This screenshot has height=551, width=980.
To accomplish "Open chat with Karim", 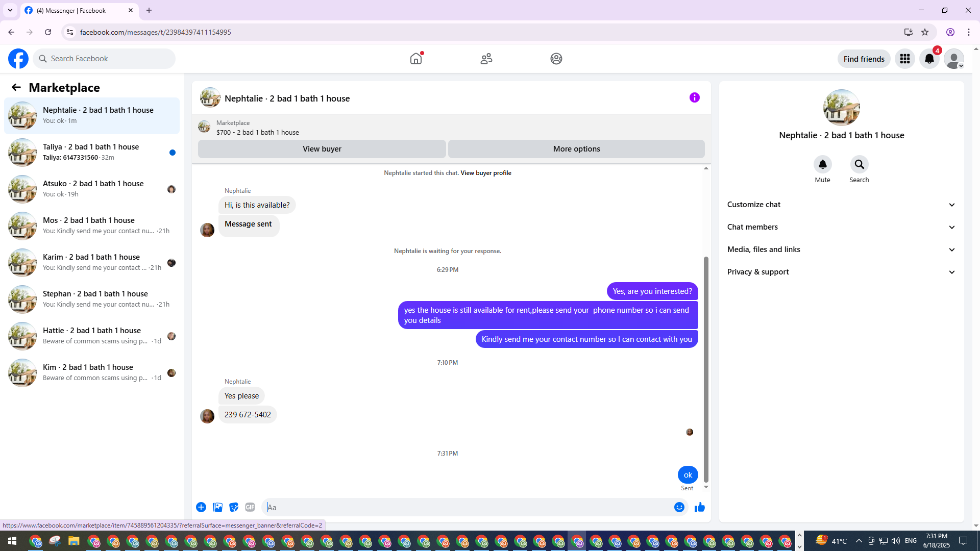I will pos(92,262).
